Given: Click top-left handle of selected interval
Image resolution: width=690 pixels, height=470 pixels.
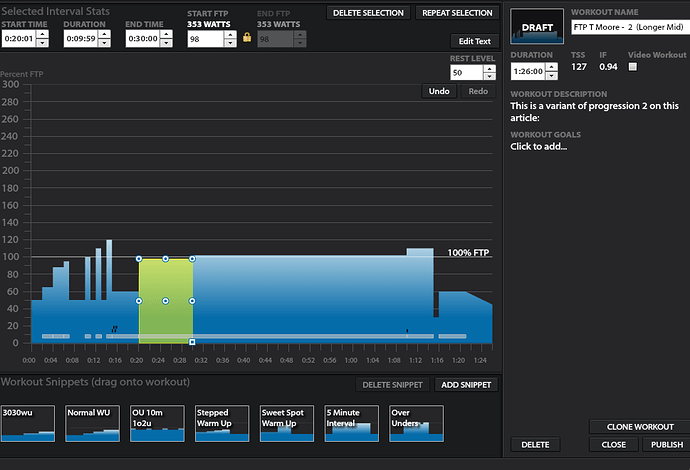Looking at the screenshot, I should pos(139,259).
